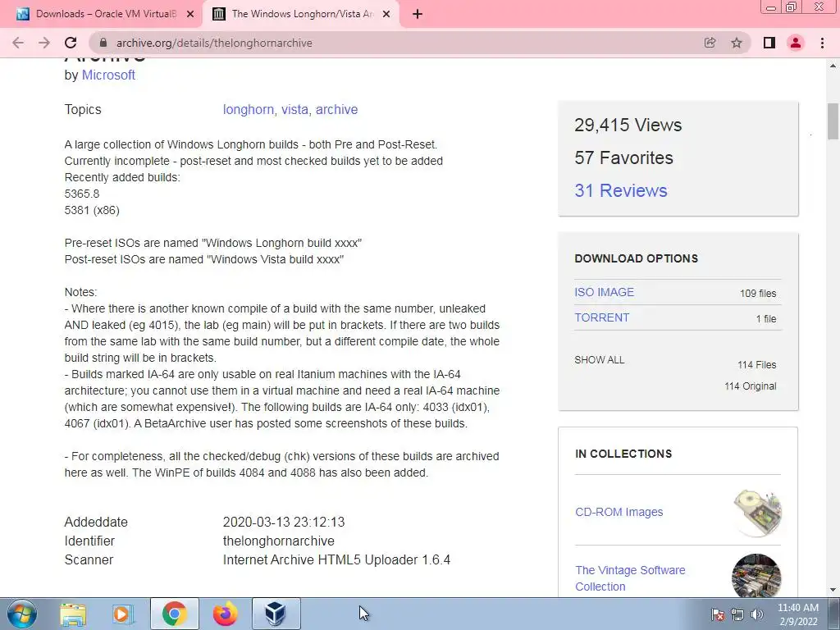This screenshot has width=840, height=630.
Task: Open the network tray icon
Action: [737, 614]
